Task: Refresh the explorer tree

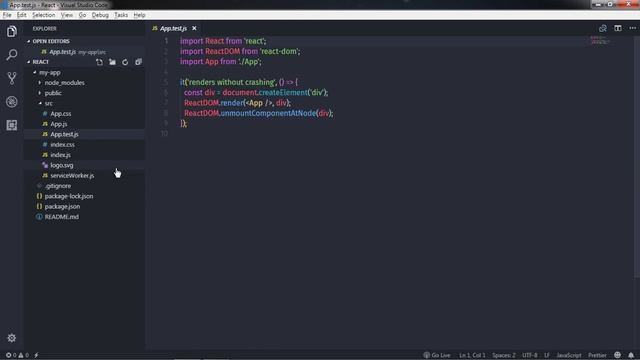Action: pyautogui.click(x=125, y=62)
